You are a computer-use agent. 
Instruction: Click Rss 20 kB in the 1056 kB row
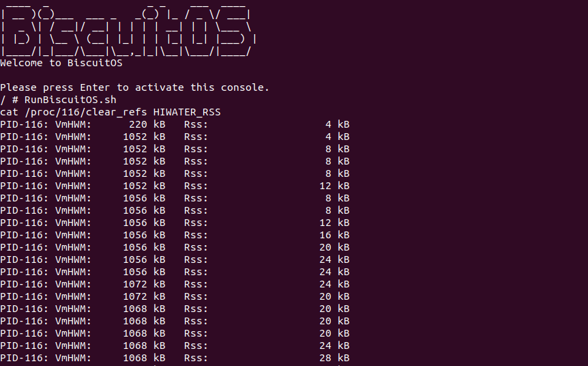tap(334, 247)
